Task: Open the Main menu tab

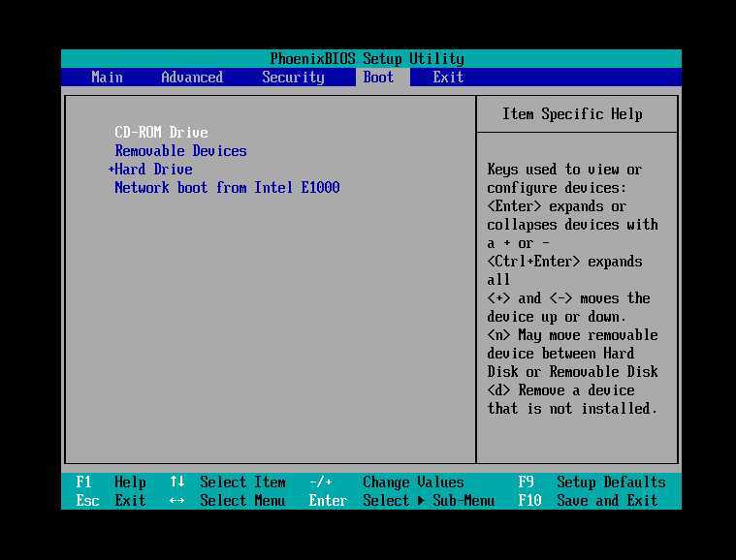Action: coord(107,77)
